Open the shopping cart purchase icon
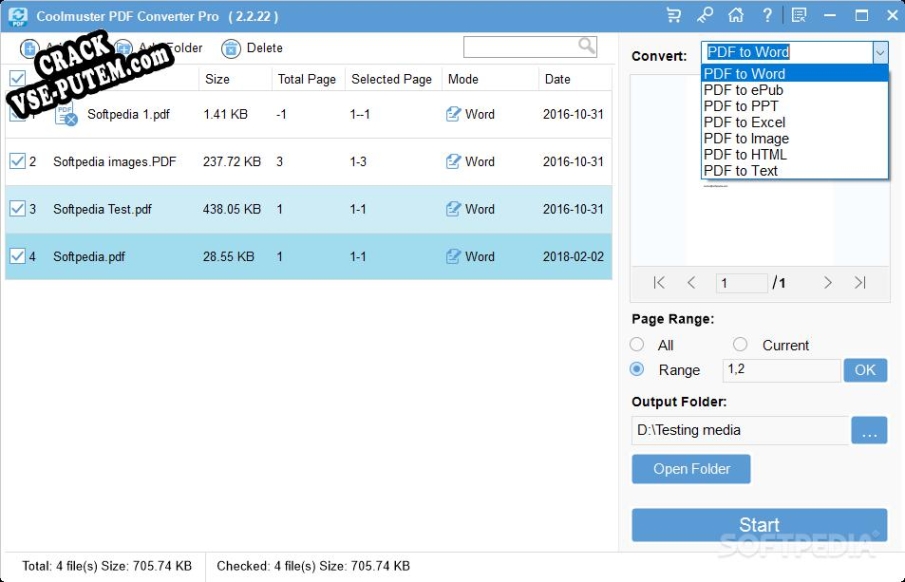This screenshot has height=582, width=905. [x=673, y=15]
